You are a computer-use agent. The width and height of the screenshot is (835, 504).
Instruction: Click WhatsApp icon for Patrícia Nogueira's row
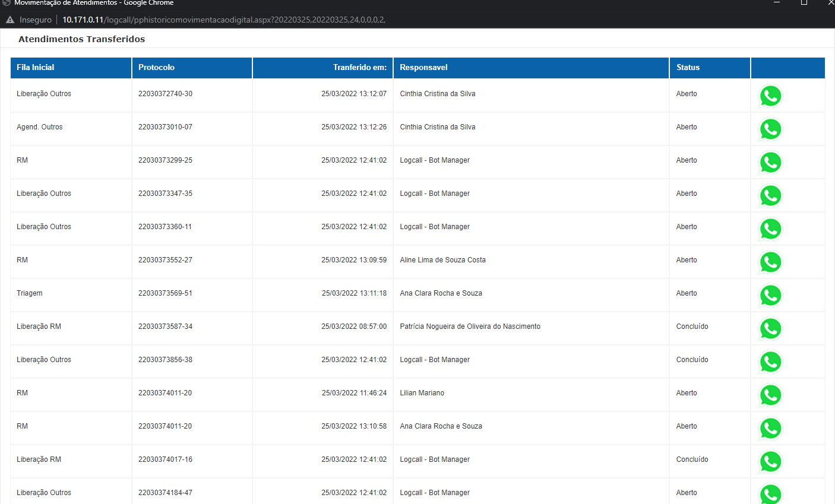tap(770, 329)
